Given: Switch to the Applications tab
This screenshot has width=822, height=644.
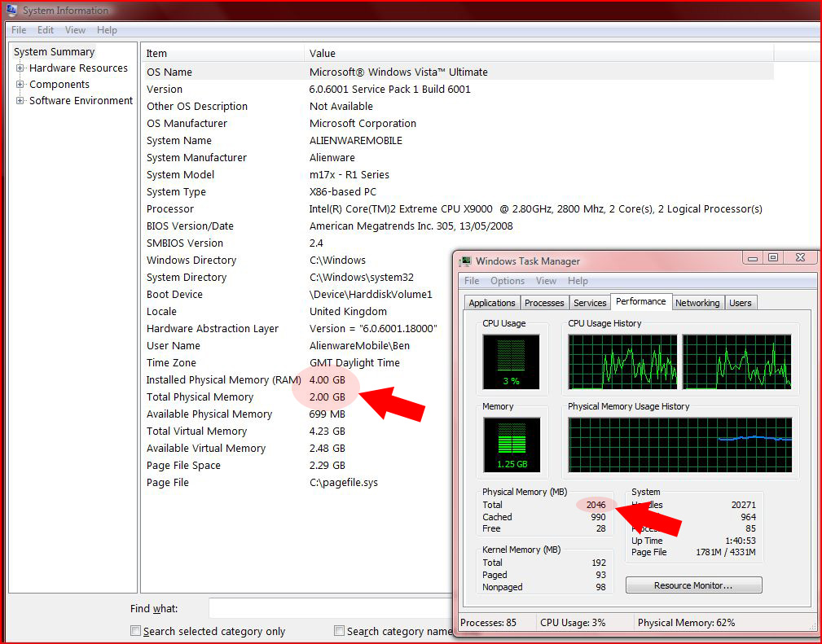Looking at the screenshot, I should [x=492, y=303].
